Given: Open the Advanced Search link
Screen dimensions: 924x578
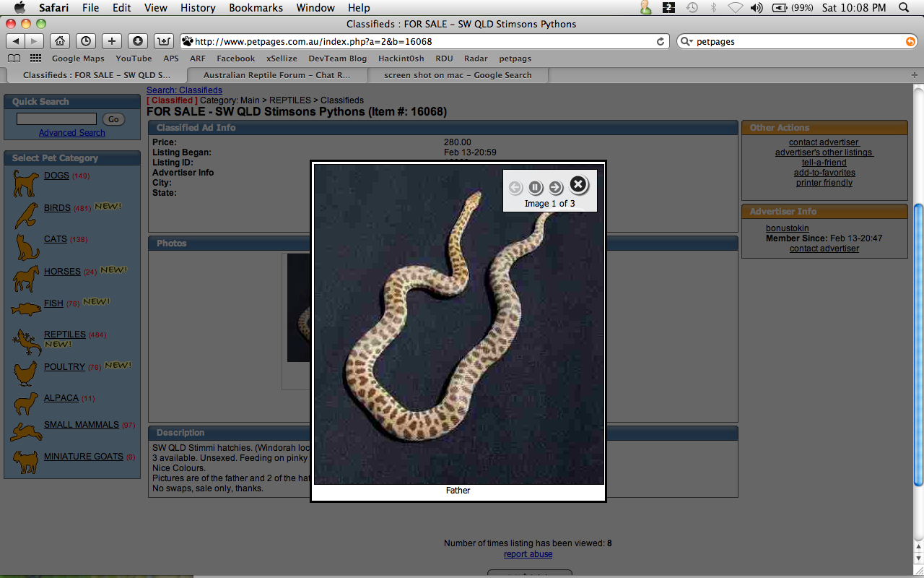Looking at the screenshot, I should pos(72,133).
